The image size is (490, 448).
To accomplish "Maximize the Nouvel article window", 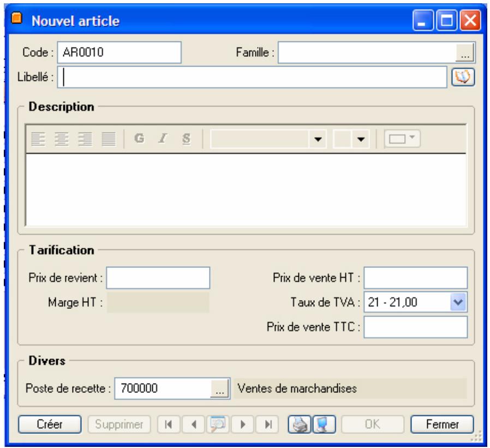I will (x=446, y=20).
